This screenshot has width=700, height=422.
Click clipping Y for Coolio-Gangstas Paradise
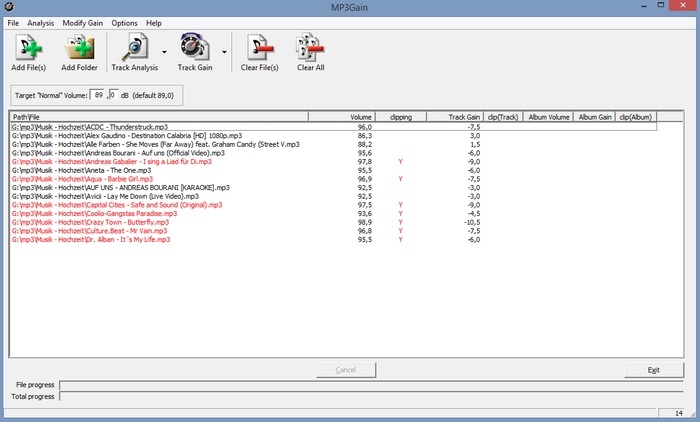click(400, 213)
